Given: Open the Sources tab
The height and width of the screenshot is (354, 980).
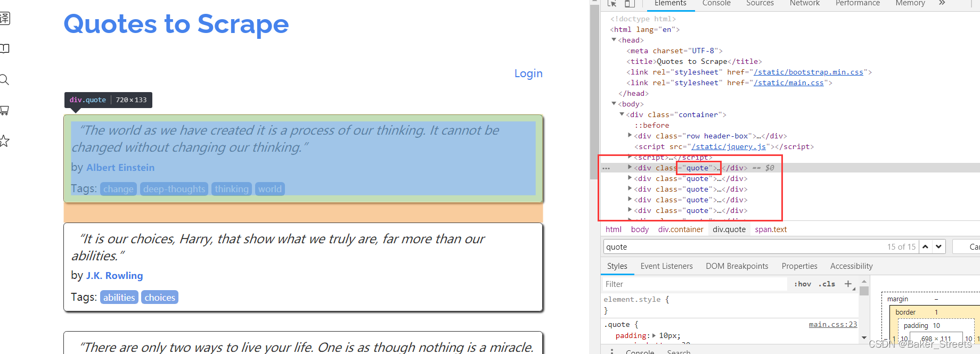Looking at the screenshot, I should (760, 3).
